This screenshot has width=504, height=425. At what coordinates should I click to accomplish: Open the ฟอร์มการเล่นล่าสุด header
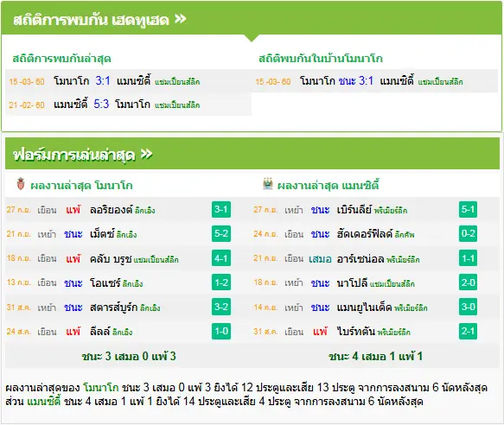click(252, 154)
